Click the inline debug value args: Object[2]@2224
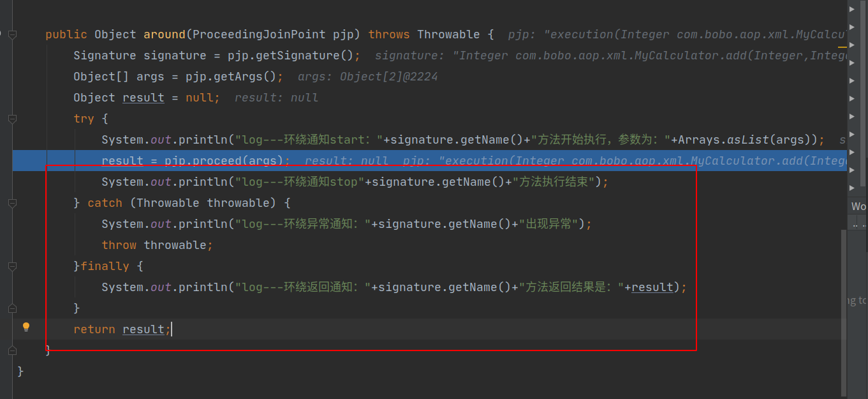This screenshot has height=399, width=868. pos(368,77)
